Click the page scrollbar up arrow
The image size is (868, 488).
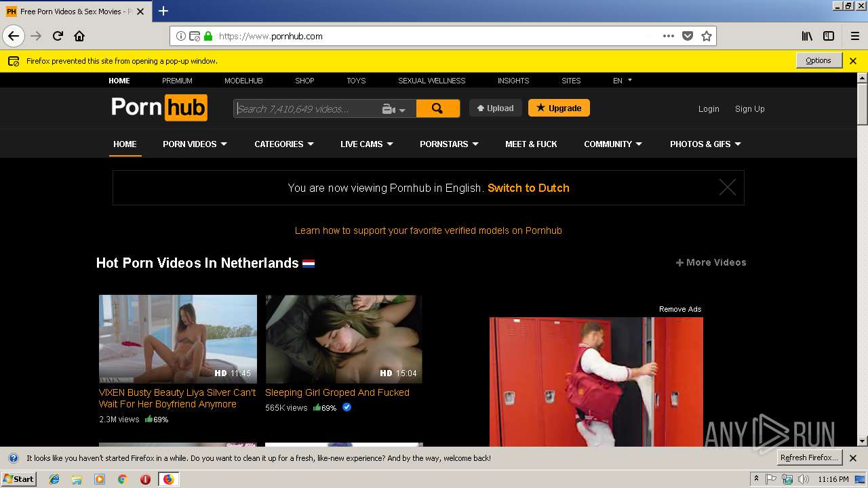863,78
